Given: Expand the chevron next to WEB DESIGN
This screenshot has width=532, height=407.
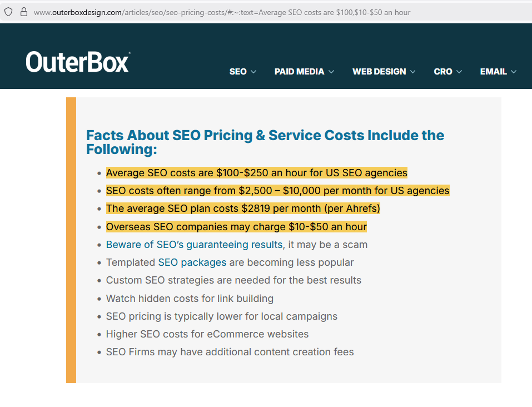Looking at the screenshot, I should pos(412,72).
